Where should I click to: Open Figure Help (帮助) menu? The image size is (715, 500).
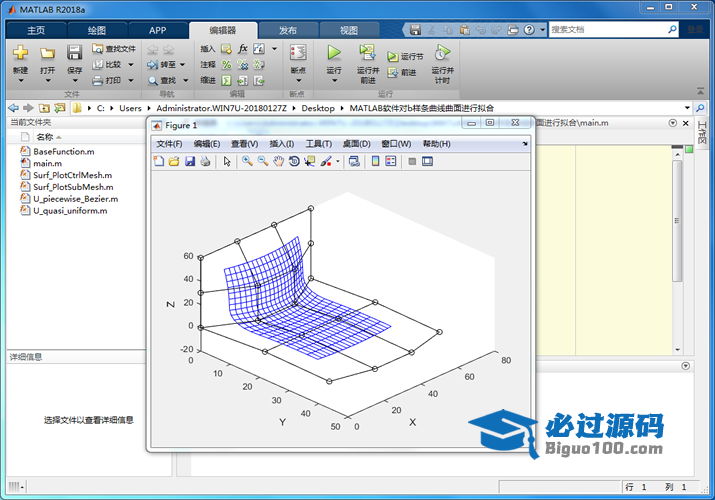click(436, 144)
